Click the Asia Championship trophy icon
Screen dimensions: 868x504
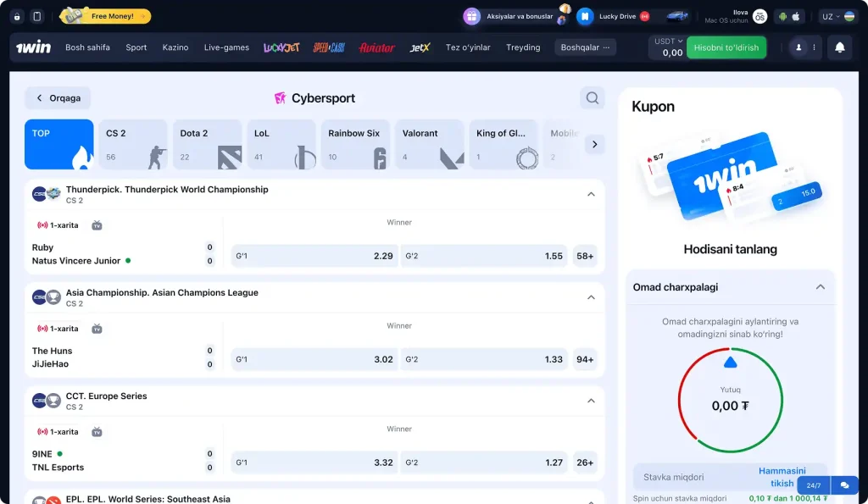(53, 297)
